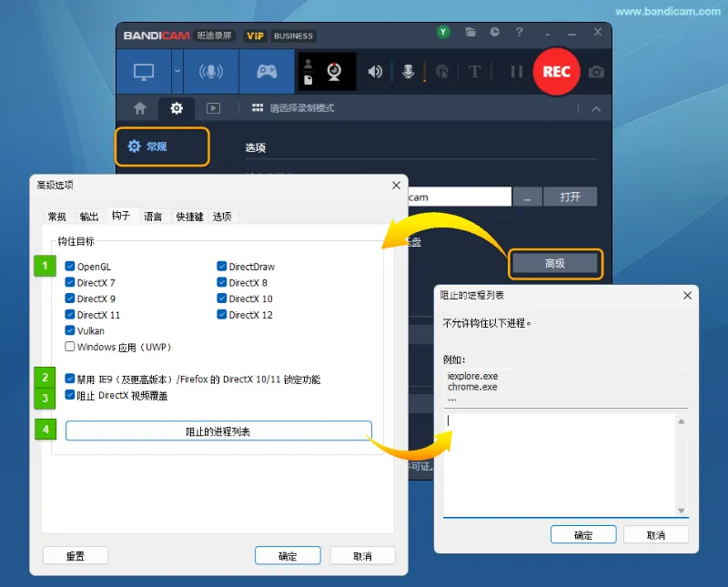This screenshot has height=587, width=728.
Task: Toggle text overlay T icon
Action: point(474,72)
